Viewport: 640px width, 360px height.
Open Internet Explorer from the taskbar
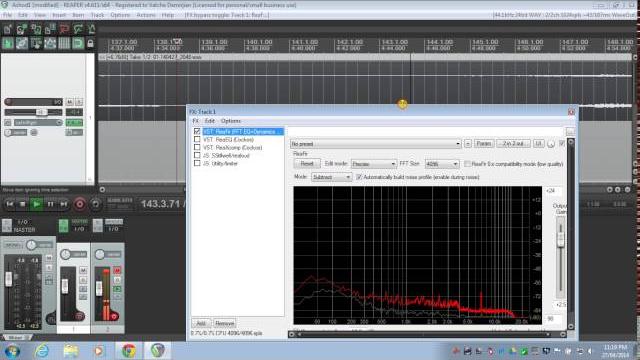tap(41, 351)
